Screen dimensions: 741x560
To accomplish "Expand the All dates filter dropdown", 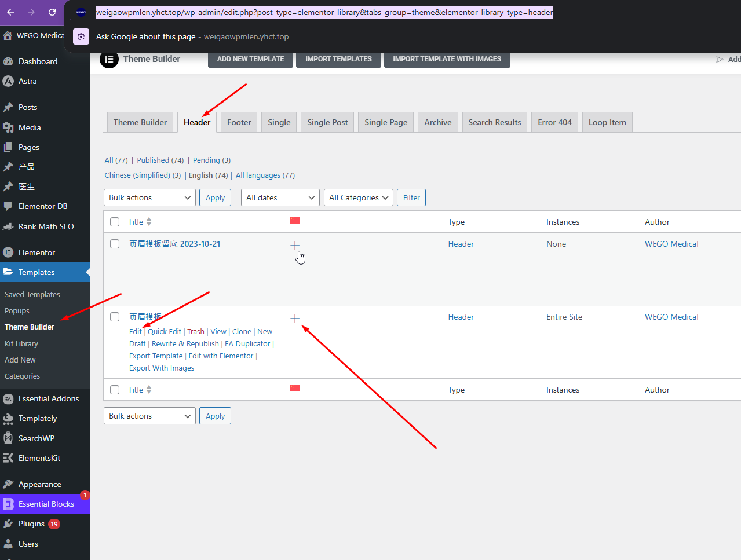I will (x=280, y=197).
